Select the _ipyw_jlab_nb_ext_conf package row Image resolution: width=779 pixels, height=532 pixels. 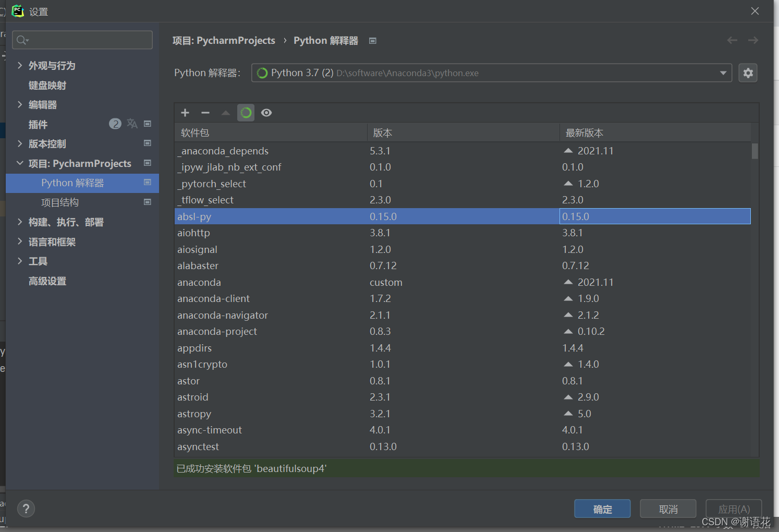463,167
